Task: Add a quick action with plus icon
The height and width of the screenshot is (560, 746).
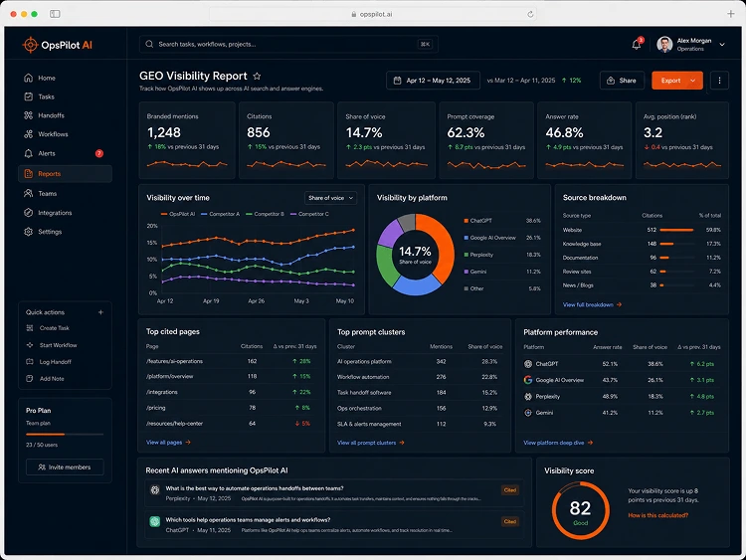Action: (x=100, y=312)
